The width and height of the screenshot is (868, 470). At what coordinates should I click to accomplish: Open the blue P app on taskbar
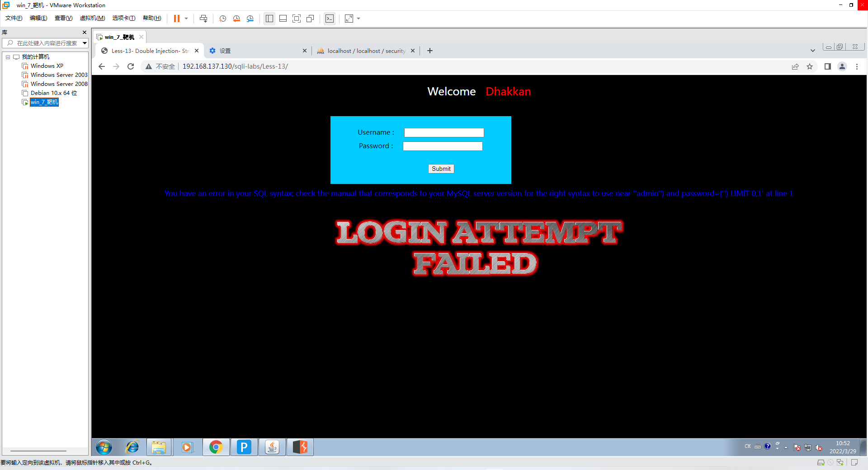click(x=244, y=447)
